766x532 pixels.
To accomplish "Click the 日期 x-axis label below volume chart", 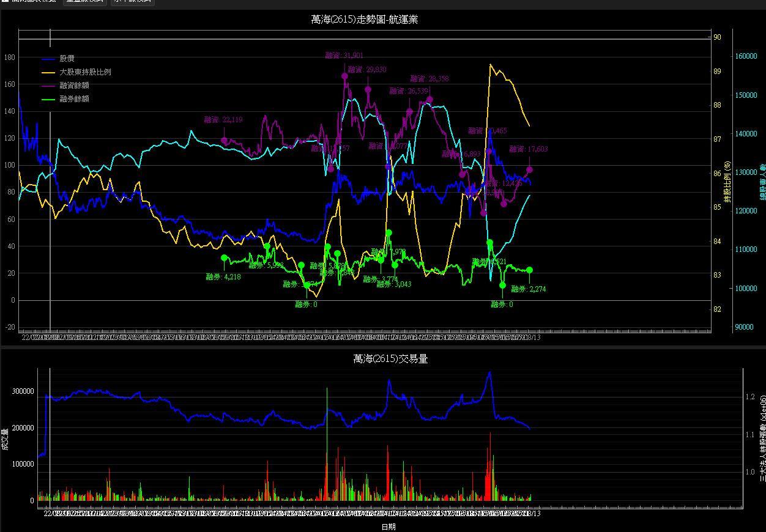I will pos(389,526).
